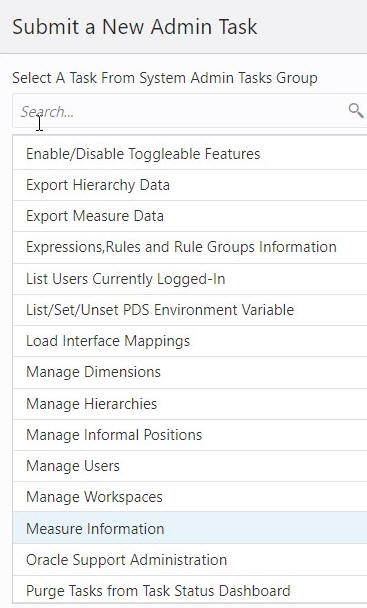Select Manage Hierarchies from task list
This screenshot has width=367, height=608.
[190, 404]
